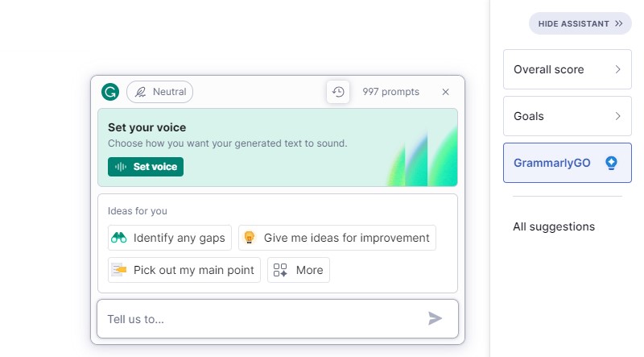Click the lightbulb improvement ideas icon
Screen dimensions: 644x357
(x=250, y=238)
